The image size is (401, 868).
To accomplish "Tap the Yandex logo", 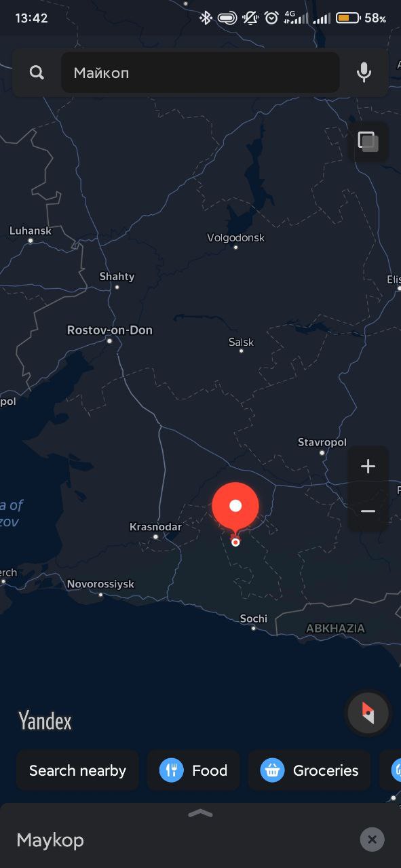I will point(45,720).
